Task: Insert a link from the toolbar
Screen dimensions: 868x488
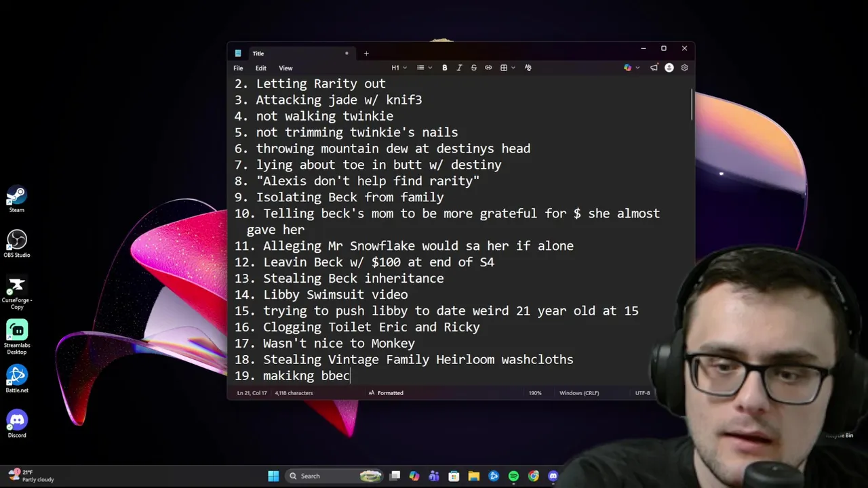Action: point(488,68)
